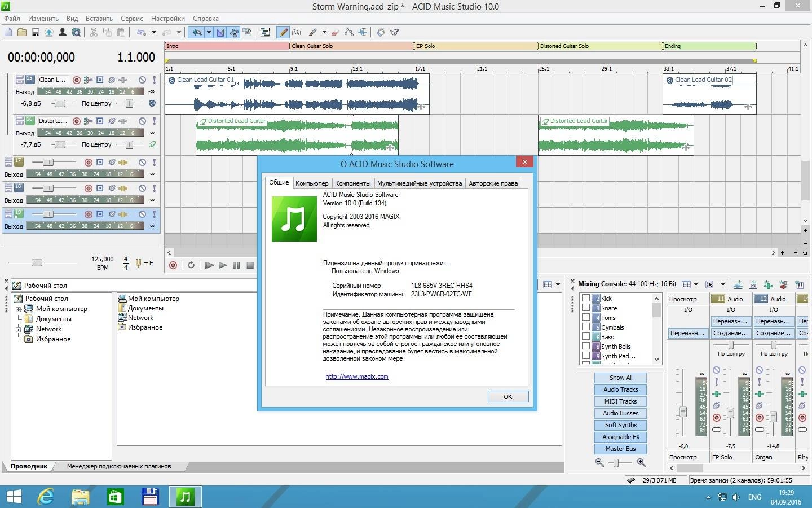
Task: Insert soft synth in Mixing Console toolbar
Action: 799,284
